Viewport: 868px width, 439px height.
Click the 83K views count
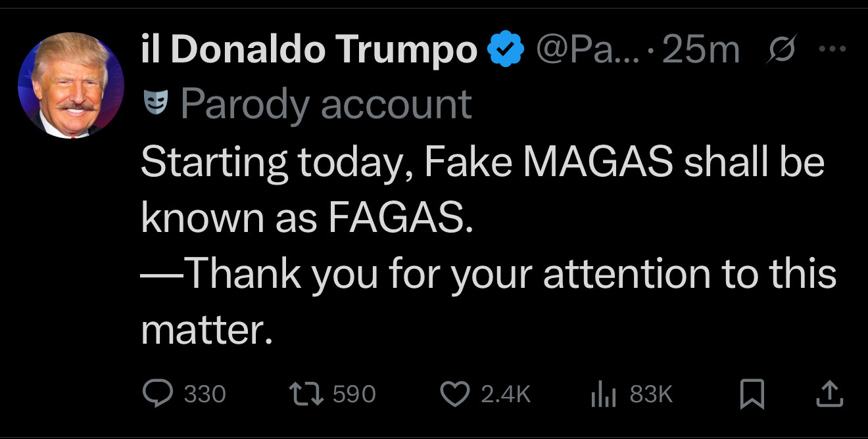(651, 394)
